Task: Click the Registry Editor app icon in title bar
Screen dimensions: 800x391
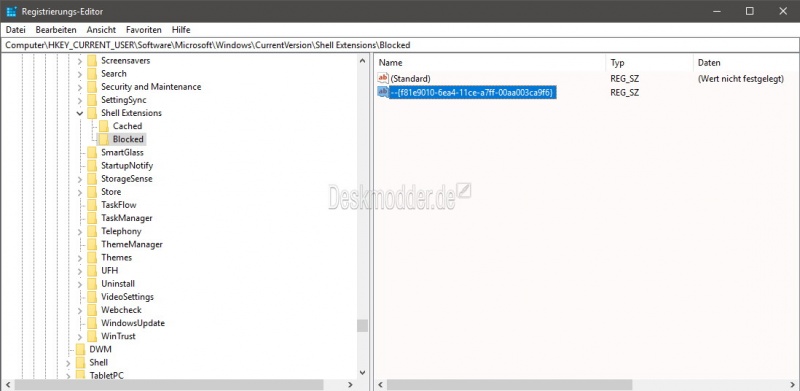Action: point(12,11)
